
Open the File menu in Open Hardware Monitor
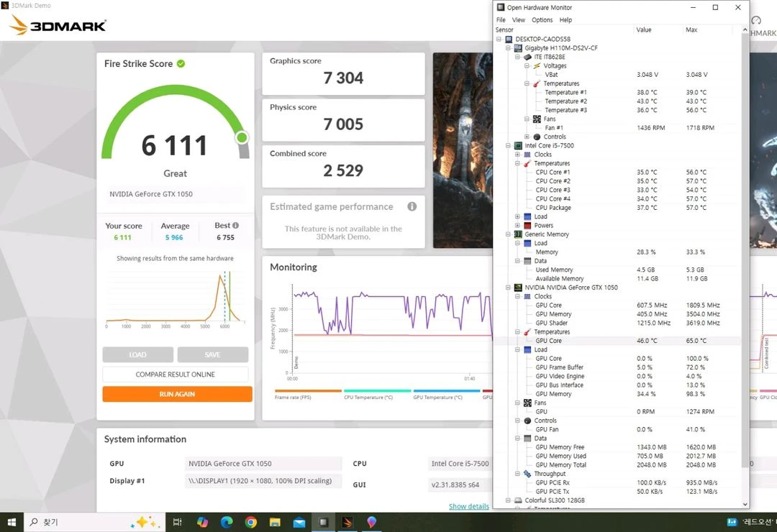pyautogui.click(x=501, y=20)
